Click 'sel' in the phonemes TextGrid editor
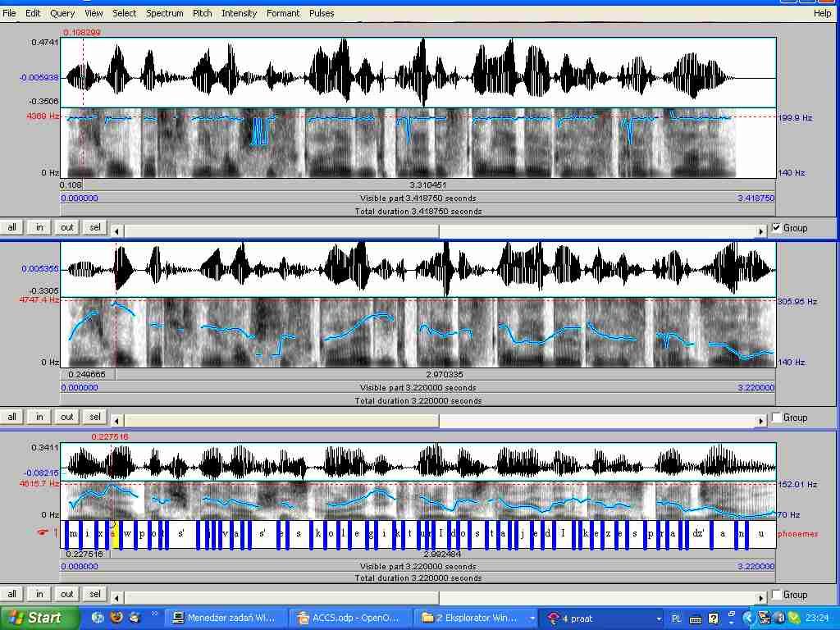 (95, 594)
